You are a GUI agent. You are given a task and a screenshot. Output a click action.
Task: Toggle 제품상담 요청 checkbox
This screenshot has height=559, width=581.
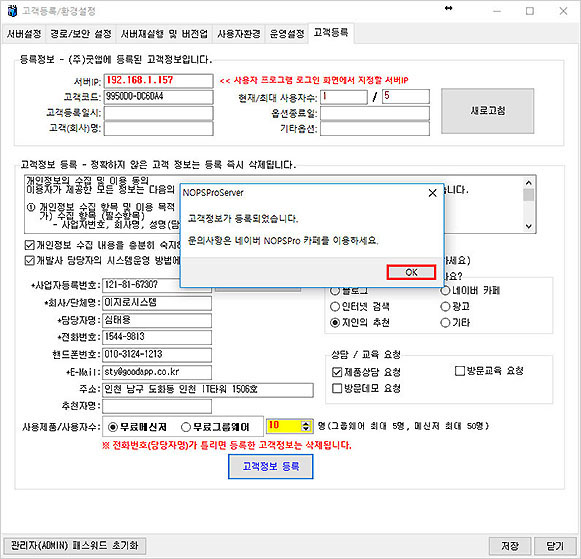pos(336,372)
